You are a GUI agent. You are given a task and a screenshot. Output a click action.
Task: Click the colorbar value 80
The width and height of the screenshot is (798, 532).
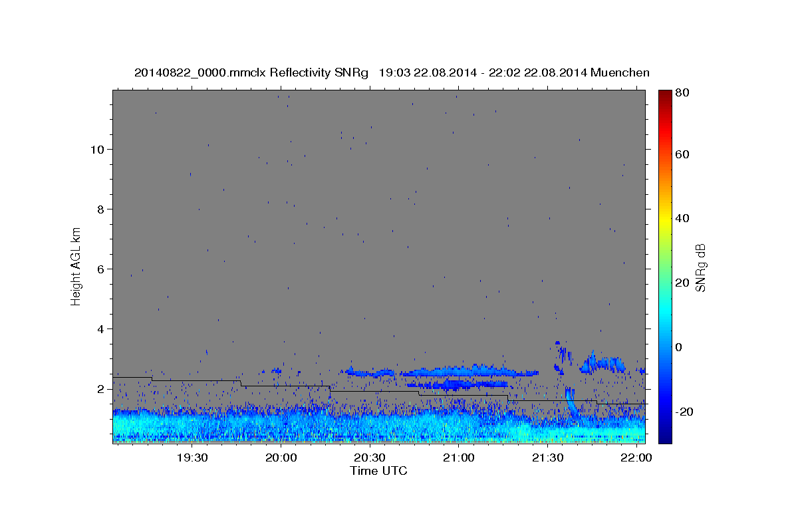683,93
